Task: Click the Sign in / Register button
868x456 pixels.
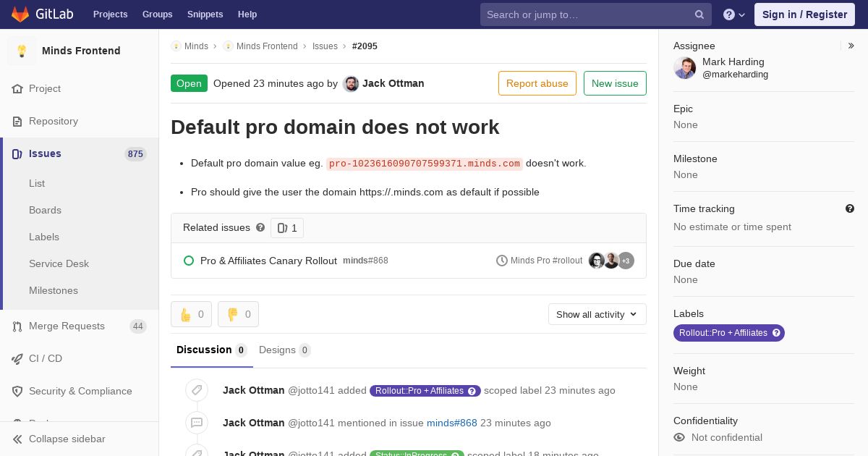Action: tap(804, 14)
